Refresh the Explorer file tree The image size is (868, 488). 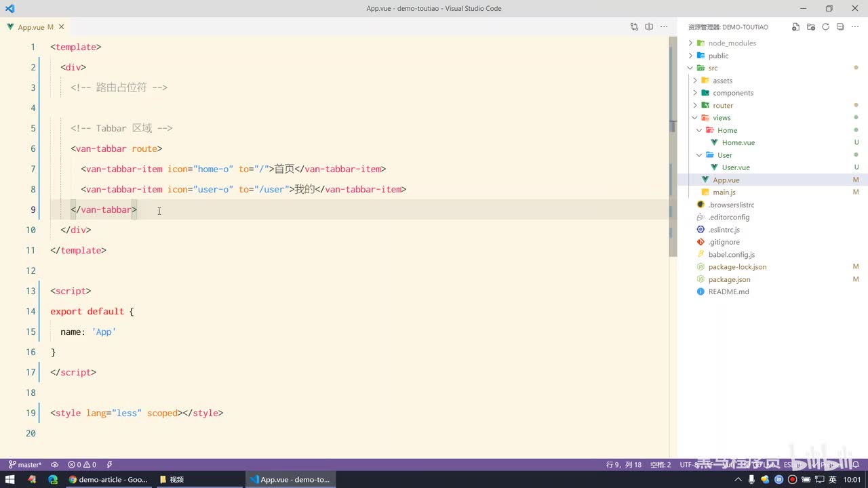(x=825, y=27)
